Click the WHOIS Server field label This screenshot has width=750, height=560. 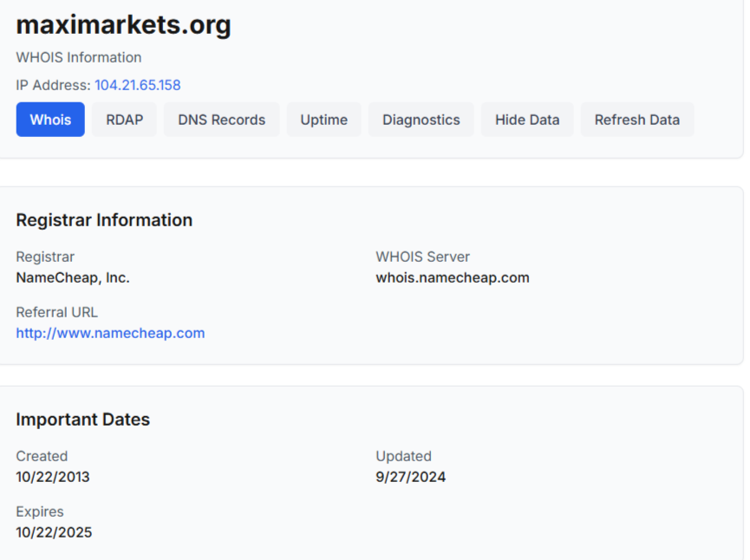[422, 257]
